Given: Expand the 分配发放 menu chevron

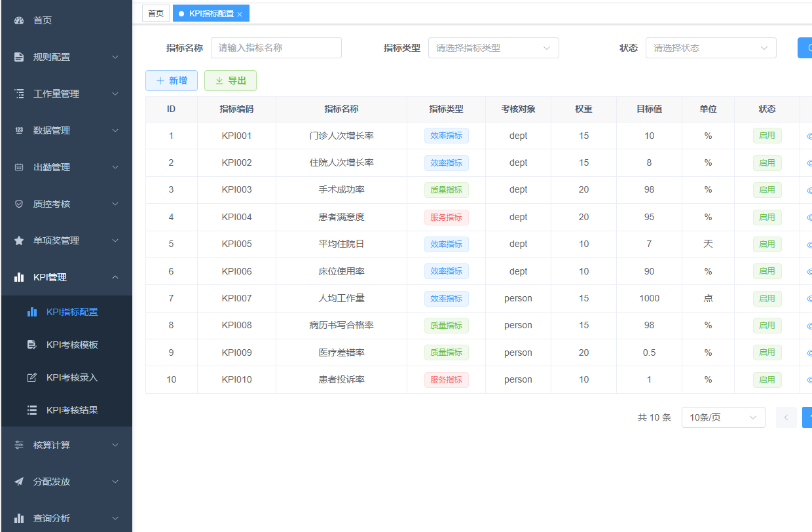Looking at the screenshot, I should 115,482.
